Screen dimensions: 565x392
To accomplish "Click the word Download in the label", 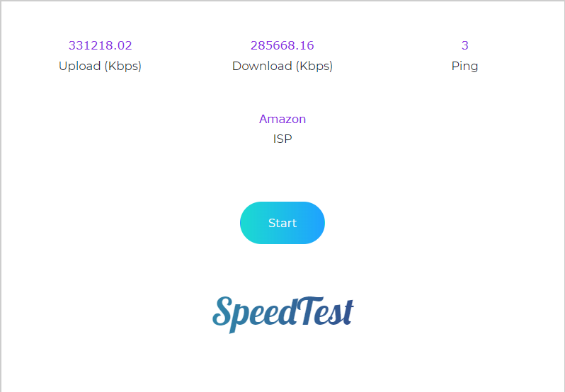I will tap(262, 66).
